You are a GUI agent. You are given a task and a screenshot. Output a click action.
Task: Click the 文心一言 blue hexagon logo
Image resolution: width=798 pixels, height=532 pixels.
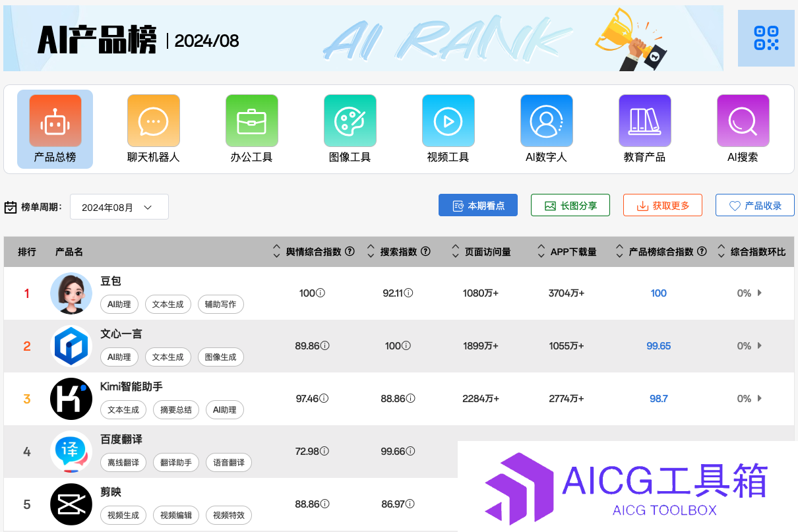point(71,346)
